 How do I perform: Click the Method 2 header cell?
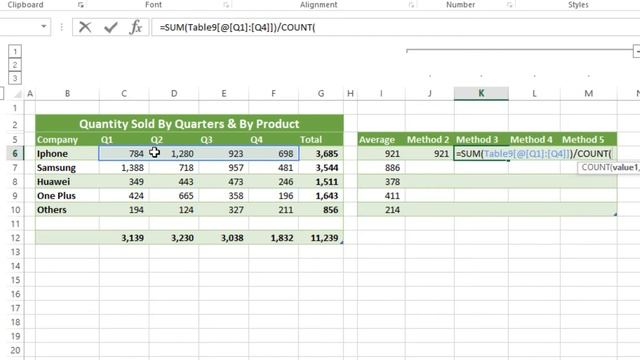point(430,140)
